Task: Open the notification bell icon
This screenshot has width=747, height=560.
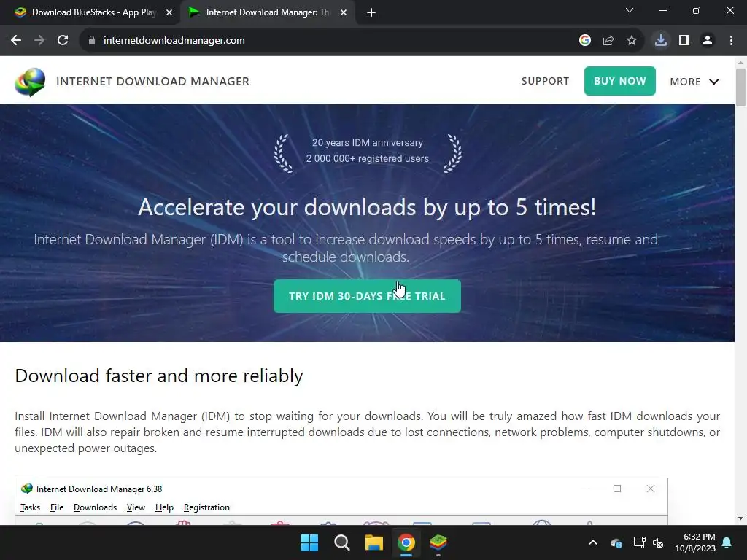Action: coord(727,542)
